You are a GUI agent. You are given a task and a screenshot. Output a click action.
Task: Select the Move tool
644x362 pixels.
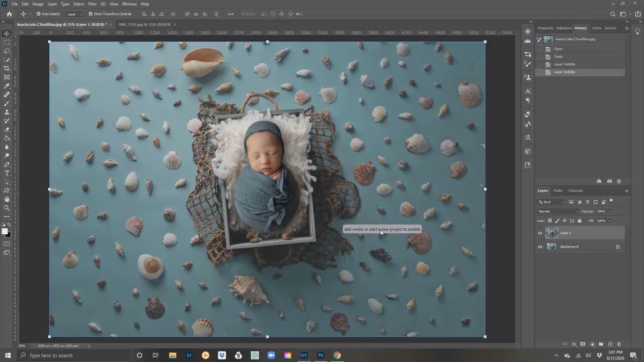point(7,34)
